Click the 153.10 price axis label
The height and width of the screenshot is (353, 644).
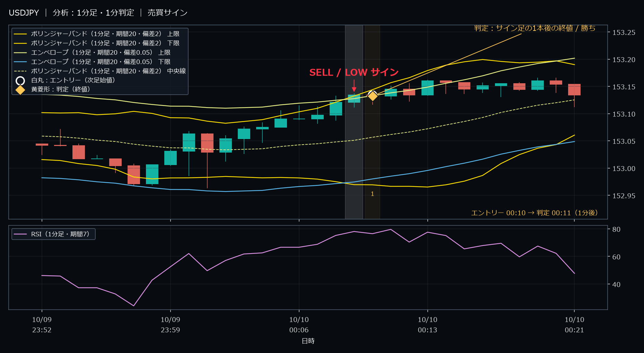tap(624, 114)
